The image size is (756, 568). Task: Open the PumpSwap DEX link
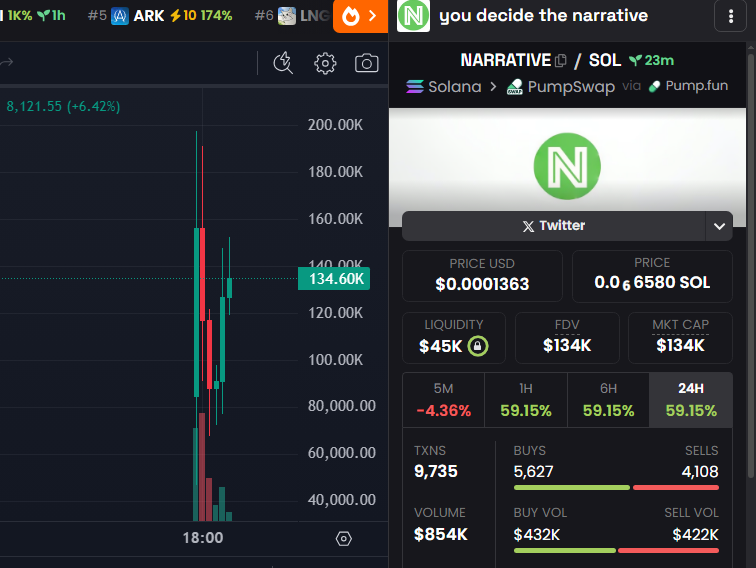[561, 87]
